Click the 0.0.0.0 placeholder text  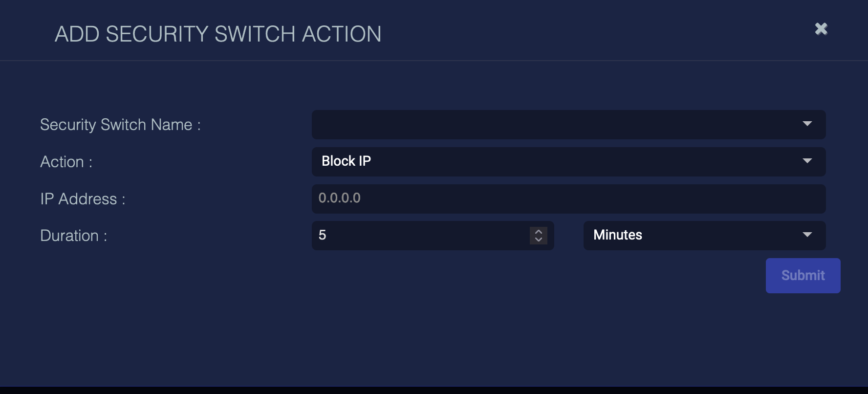click(x=340, y=198)
